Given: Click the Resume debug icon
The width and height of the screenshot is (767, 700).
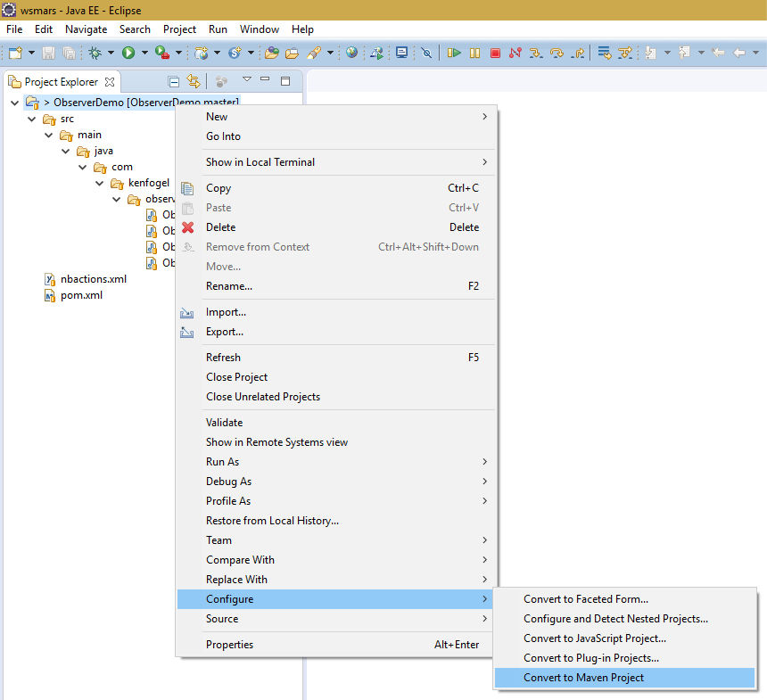Looking at the screenshot, I should (x=454, y=54).
